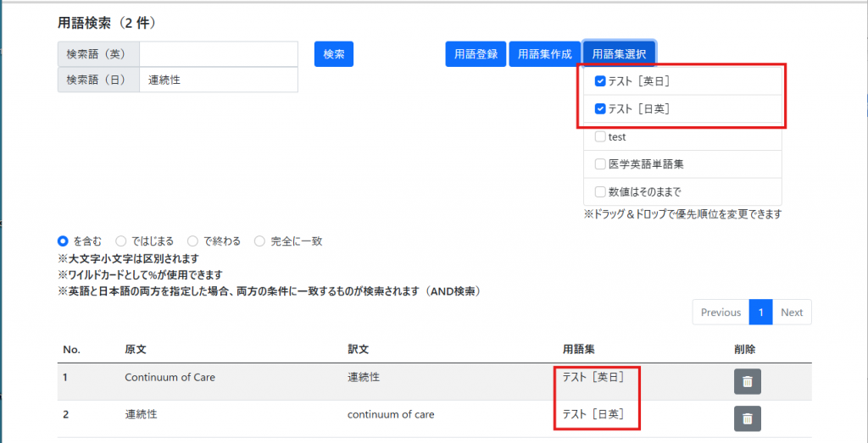Click the 検索語（英） input field
The image size is (868, 443).
218,54
